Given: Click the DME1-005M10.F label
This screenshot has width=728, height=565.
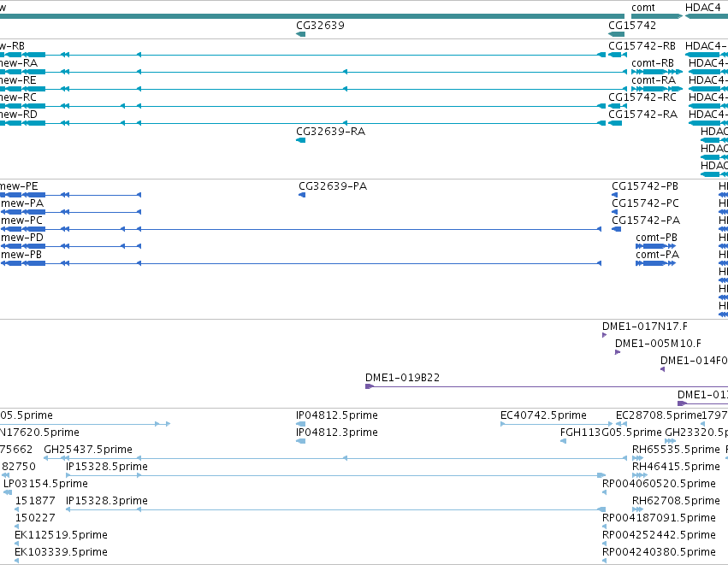Looking at the screenshot, I should click(x=659, y=344).
